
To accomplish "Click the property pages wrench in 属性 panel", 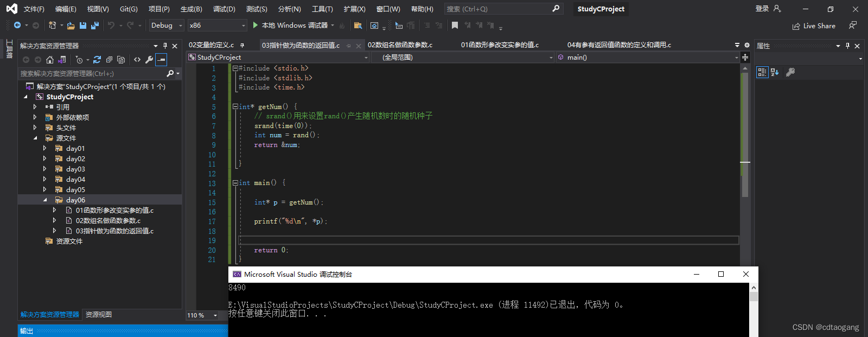I will click(x=790, y=72).
